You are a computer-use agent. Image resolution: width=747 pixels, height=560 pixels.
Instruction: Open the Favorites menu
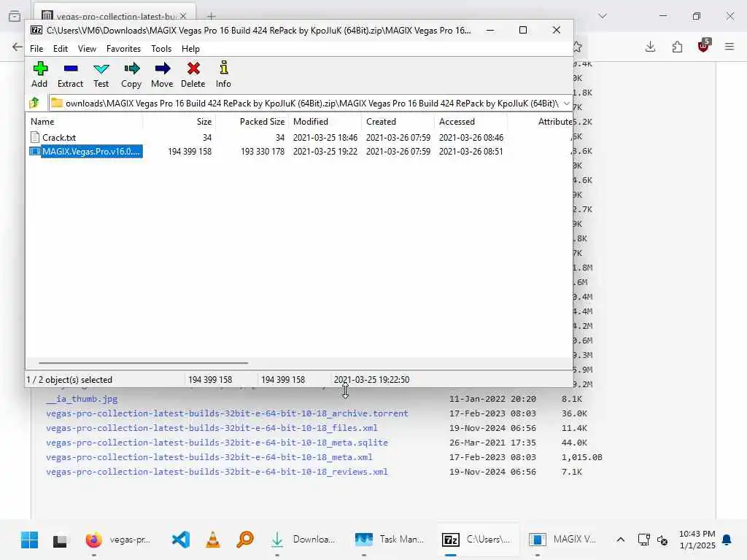click(123, 49)
